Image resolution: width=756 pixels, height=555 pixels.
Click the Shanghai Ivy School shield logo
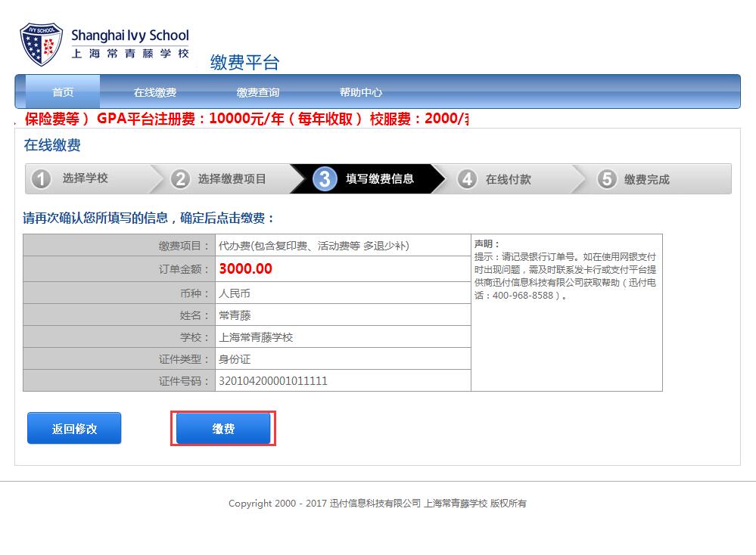click(42, 45)
